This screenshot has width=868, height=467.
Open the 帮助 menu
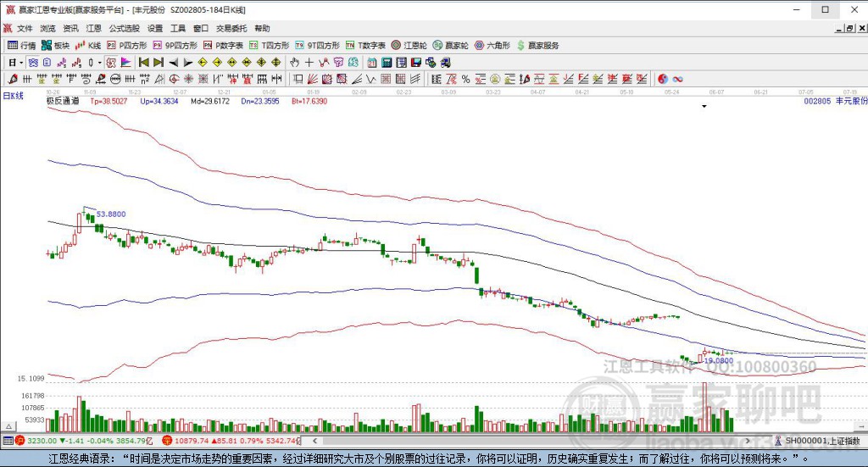coord(263,28)
